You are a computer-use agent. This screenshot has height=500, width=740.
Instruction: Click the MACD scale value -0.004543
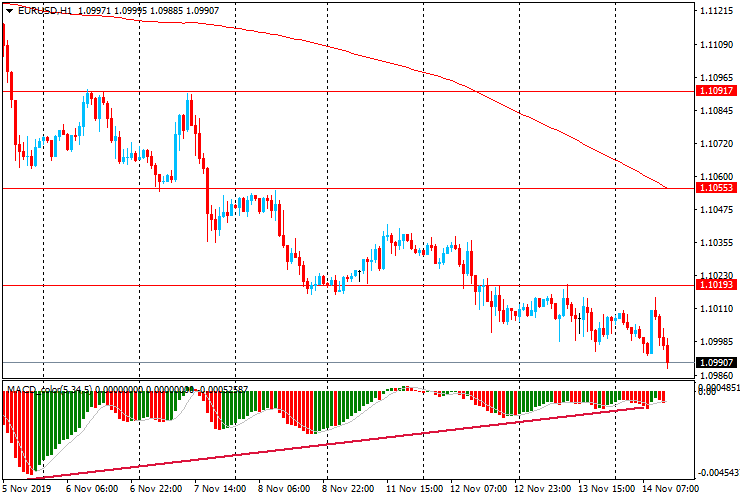(718, 473)
